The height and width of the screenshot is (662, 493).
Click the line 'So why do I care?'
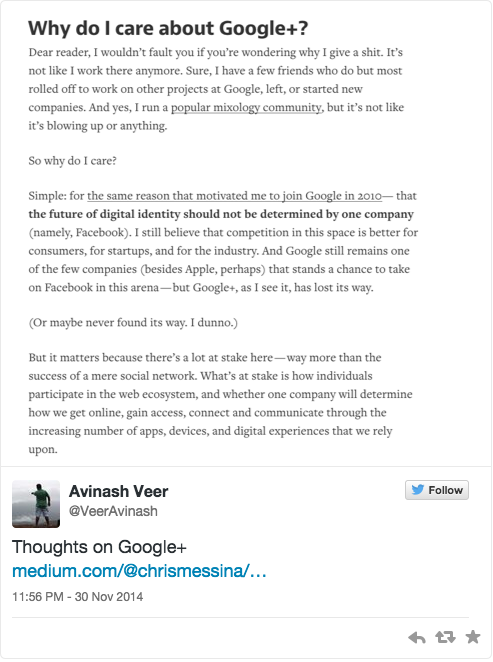[x=73, y=161]
